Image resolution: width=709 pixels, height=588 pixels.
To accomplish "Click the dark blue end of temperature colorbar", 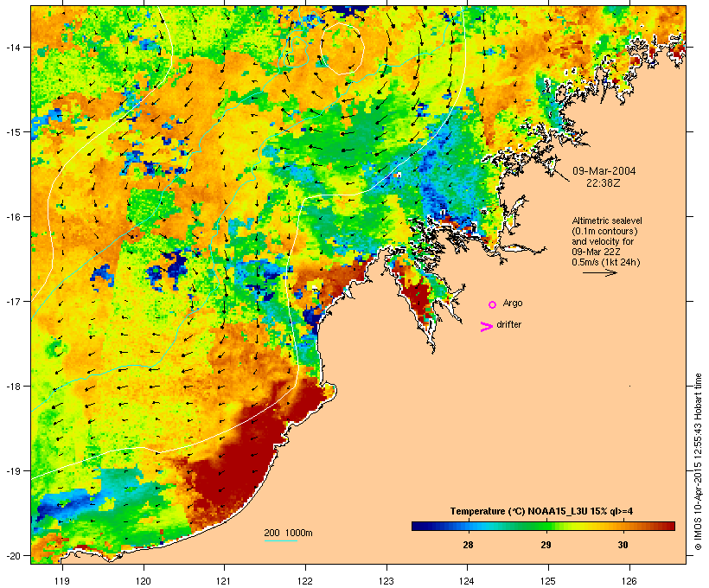I will pos(418,526).
